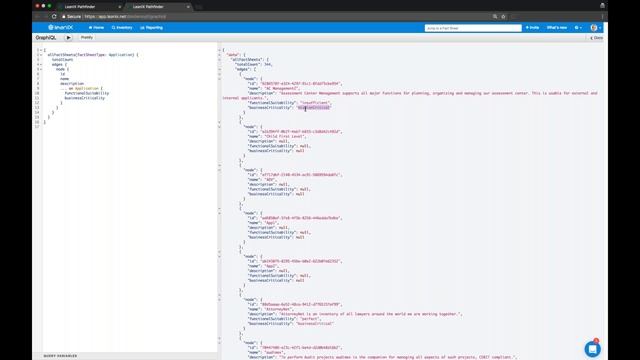This screenshot has height=360, width=640.
Task: Click the "insufficient" functionalSuitability value
Action: tap(315, 103)
